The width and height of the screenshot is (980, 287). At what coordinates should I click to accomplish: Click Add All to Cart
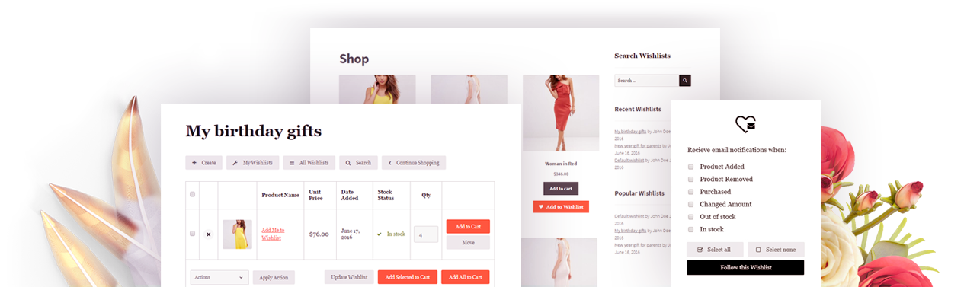466,277
